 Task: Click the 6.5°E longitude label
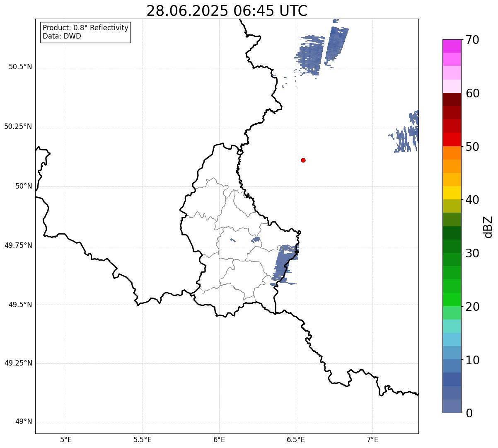296,440
